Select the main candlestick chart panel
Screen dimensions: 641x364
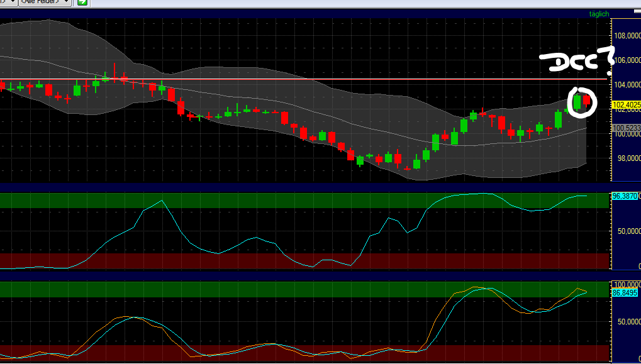pos(302,101)
